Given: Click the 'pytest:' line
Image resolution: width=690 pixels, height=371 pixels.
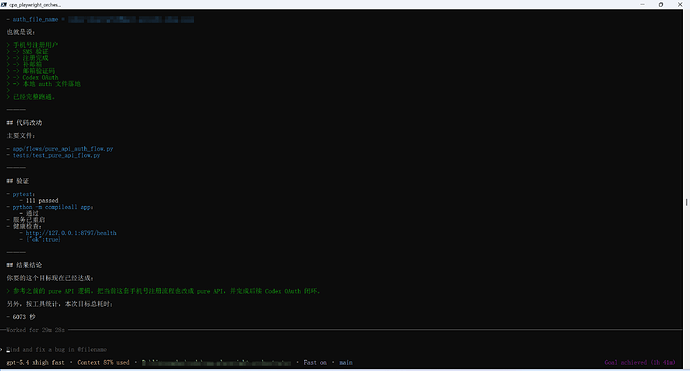Looking at the screenshot, I should (24, 194).
